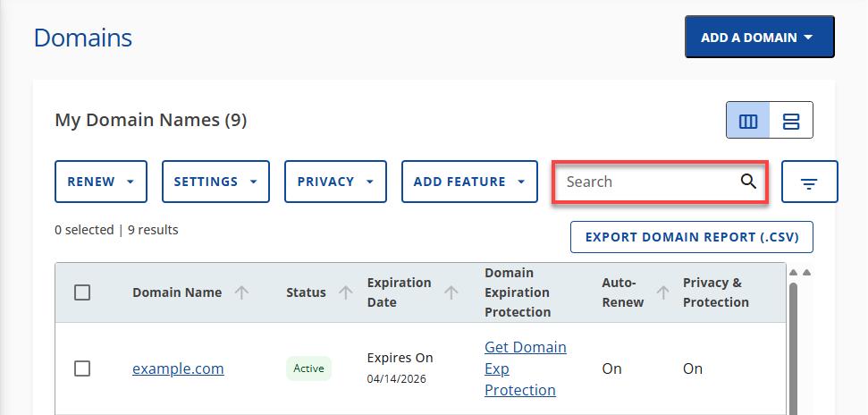Expand the Renew dropdown
Screen dimensions: 868x415
tap(100, 182)
